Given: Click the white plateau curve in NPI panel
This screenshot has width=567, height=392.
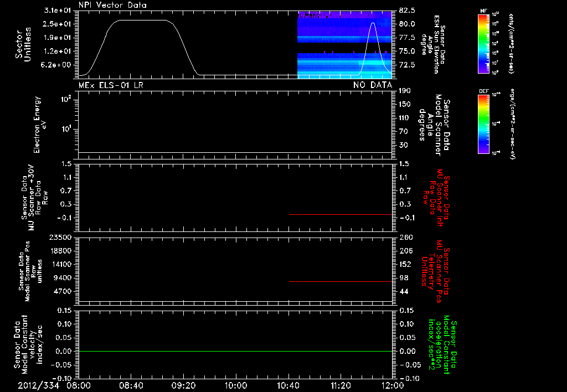Looking at the screenshot, I should 143,20.
